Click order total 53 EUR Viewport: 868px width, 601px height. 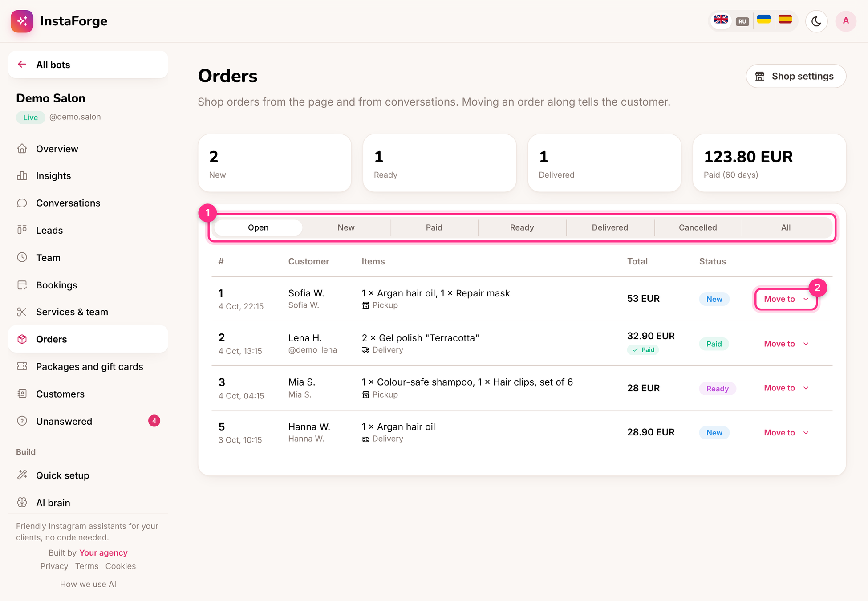point(643,299)
